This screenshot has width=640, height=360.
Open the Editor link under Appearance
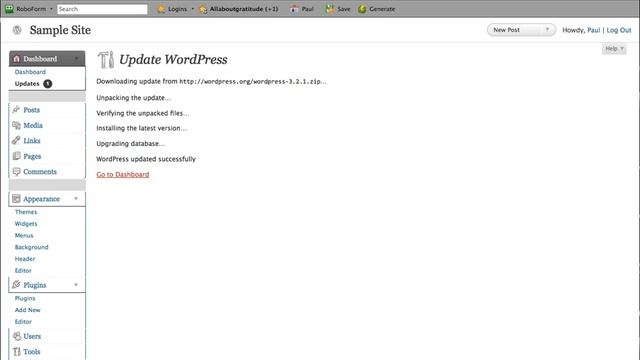coord(23,271)
